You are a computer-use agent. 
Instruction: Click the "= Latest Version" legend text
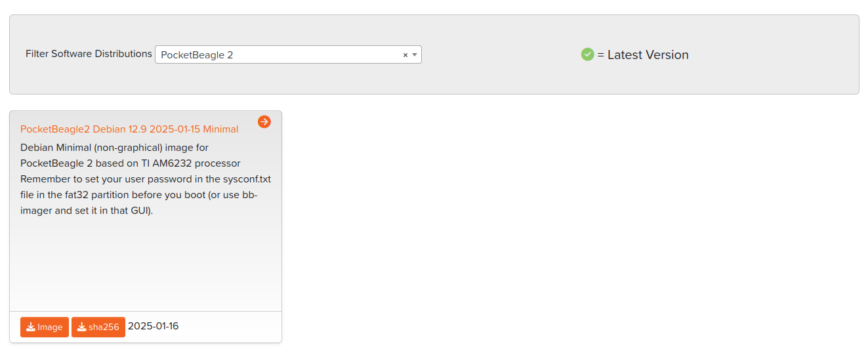[x=643, y=55]
